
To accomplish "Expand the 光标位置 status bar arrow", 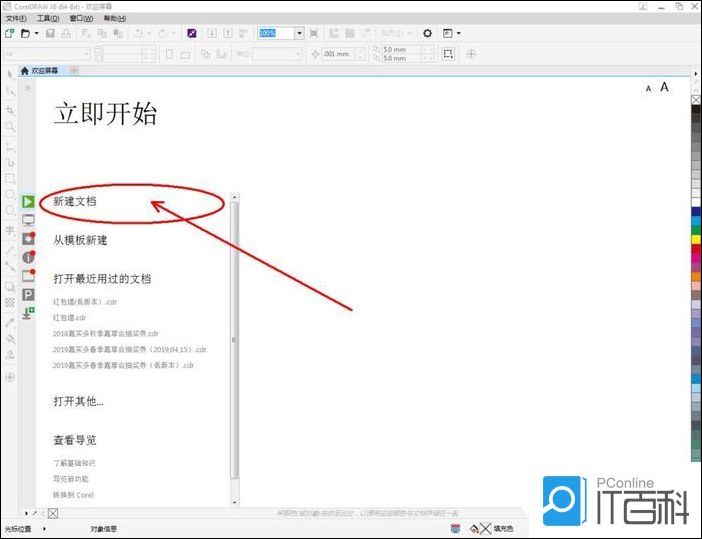I will 44,529.
